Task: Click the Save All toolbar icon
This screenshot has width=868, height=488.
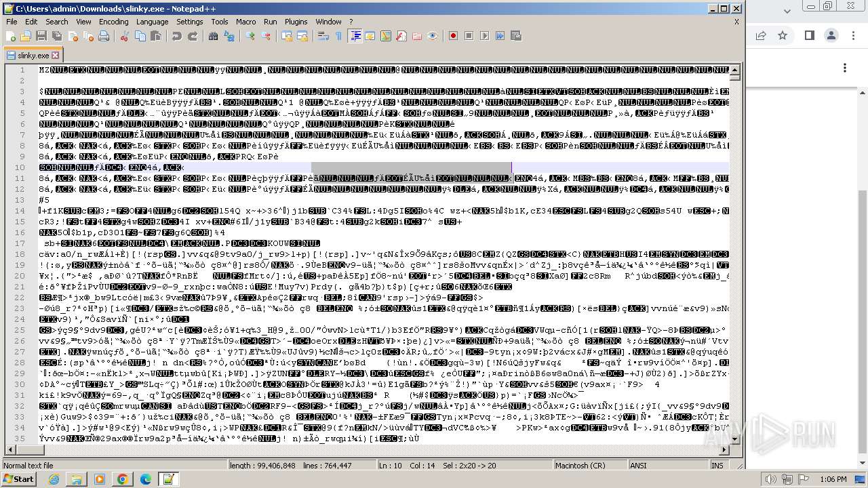Action: (56, 36)
